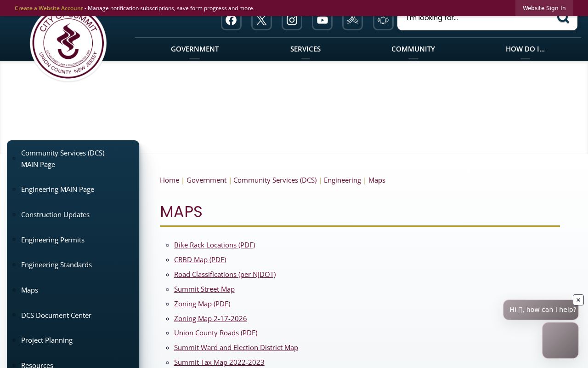This screenshot has width=588, height=368.
Task: Go to Engineering MAIN Page in sidebar
Action: pyautogui.click(x=57, y=190)
